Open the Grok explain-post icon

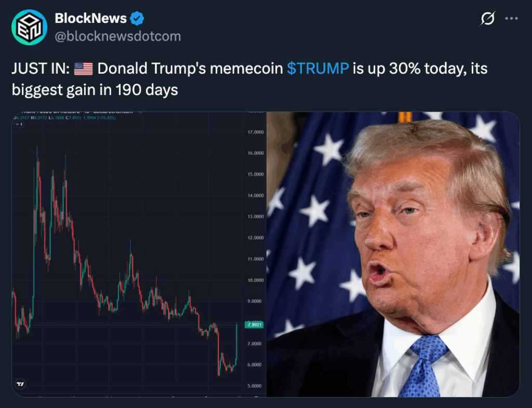click(x=487, y=19)
